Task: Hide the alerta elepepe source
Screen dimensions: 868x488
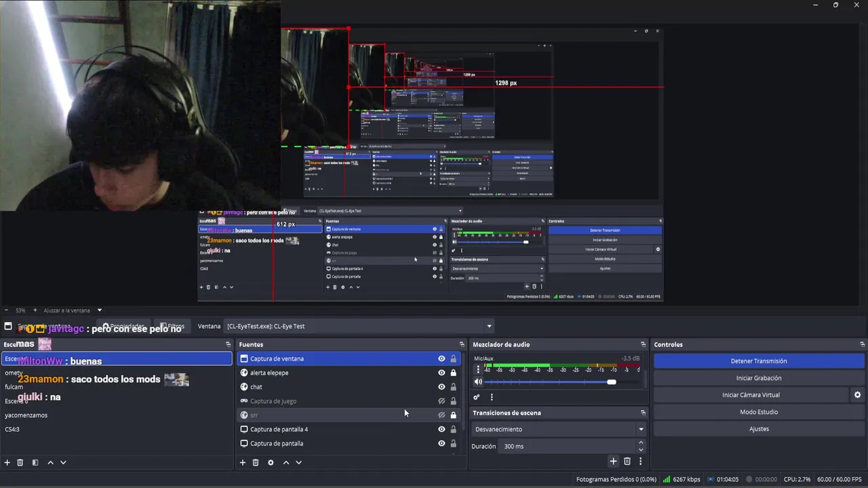Action: (441, 373)
